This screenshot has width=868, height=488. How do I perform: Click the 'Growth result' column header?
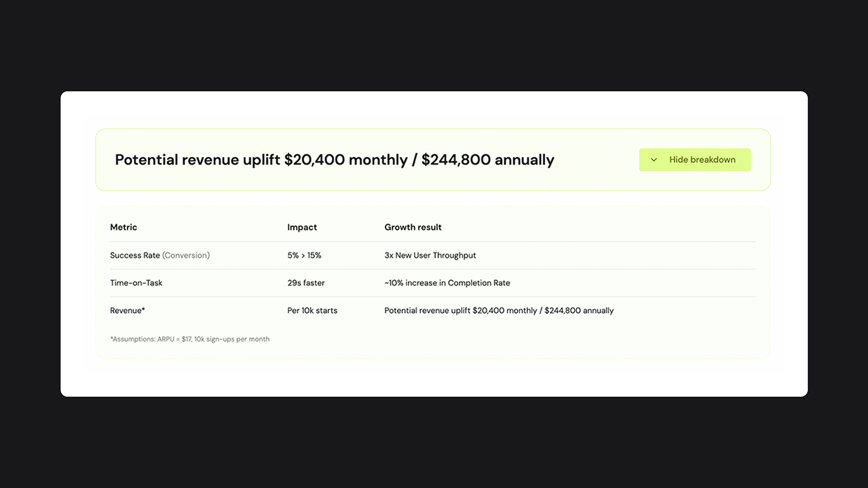(413, 227)
